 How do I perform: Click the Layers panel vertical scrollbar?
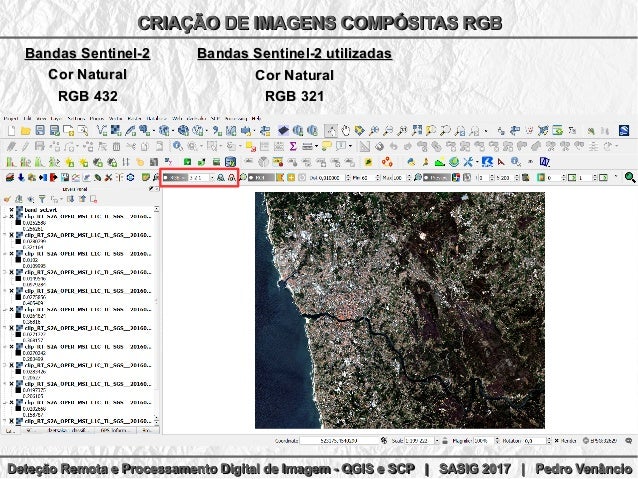pos(157,315)
